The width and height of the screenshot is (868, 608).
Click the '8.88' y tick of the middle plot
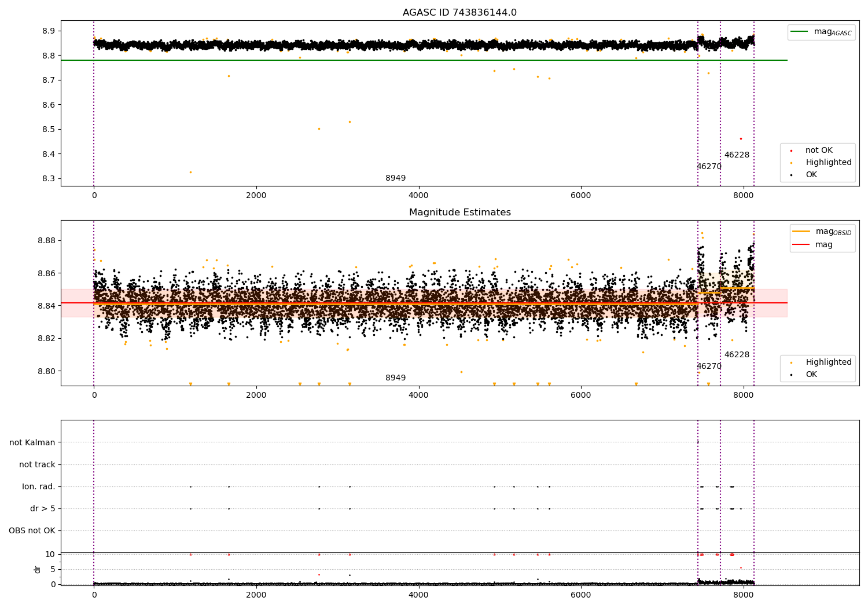point(47,240)
